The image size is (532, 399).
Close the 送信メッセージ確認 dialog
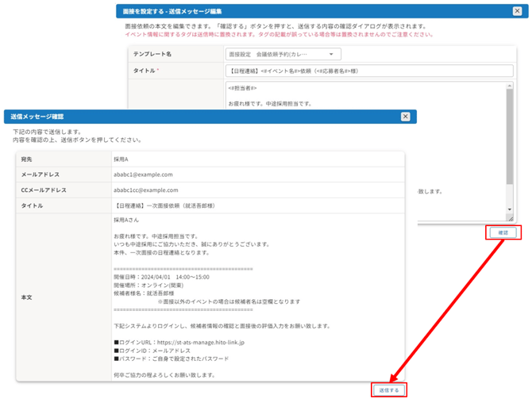405,117
